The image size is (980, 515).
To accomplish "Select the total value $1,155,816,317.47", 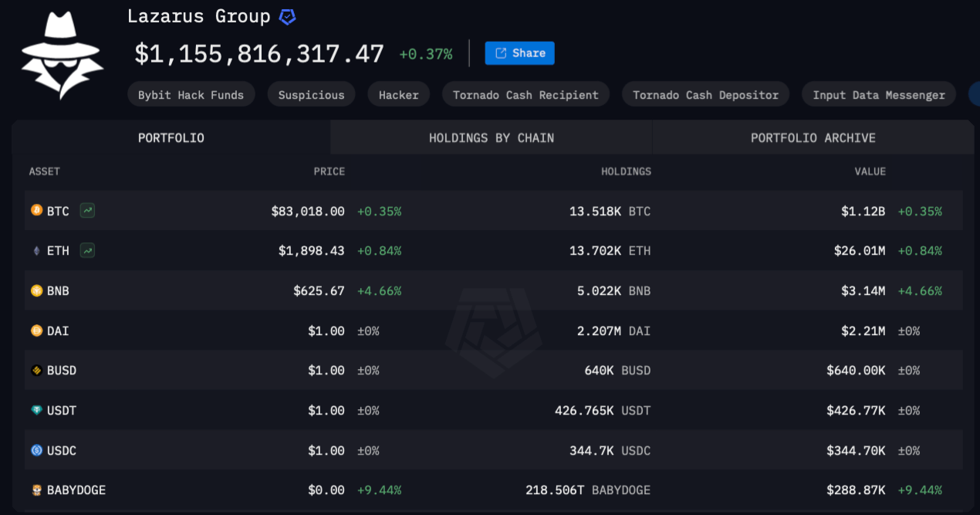I will (259, 54).
